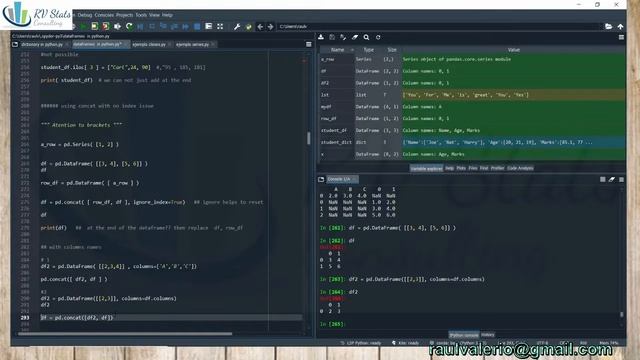Image resolution: width=640 pixels, height=360 pixels.
Task: Open the PYTHONPATH manager icon
Action: pyautogui.click(x=249, y=27)
